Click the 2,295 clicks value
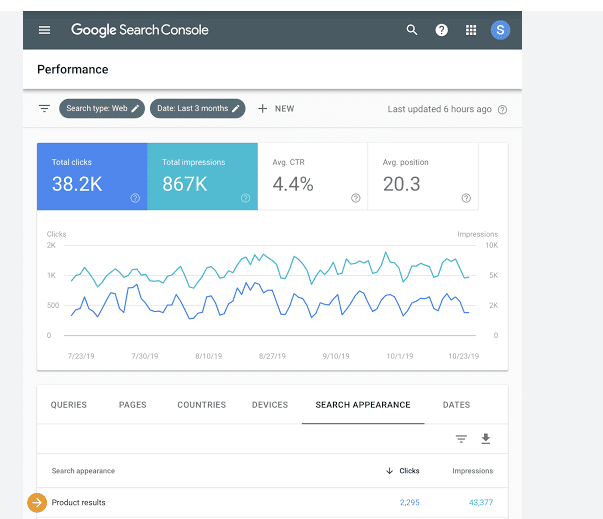 (x=410, y=502)
